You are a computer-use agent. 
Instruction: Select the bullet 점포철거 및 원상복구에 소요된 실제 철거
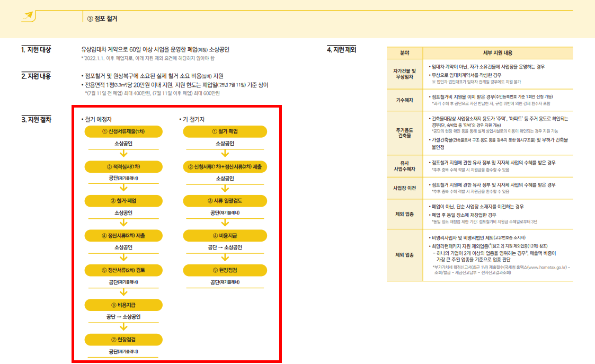(x=152, y=76)
